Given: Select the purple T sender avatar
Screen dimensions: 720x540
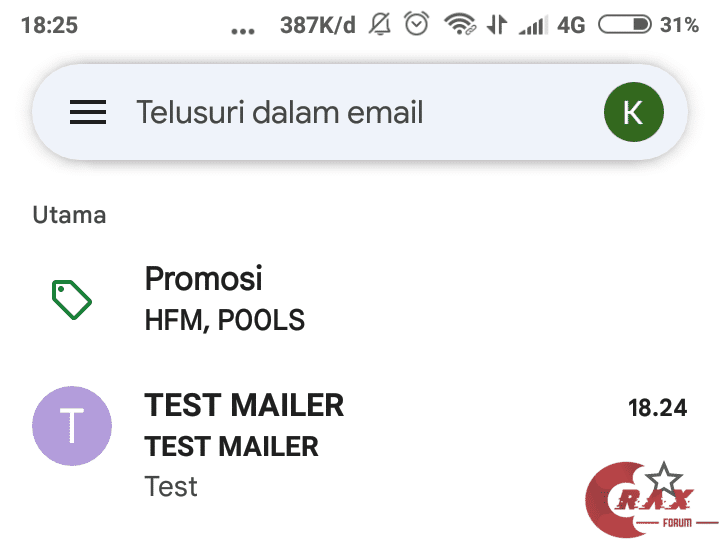Looking at the screenshot, I should [x=72, y=426].
